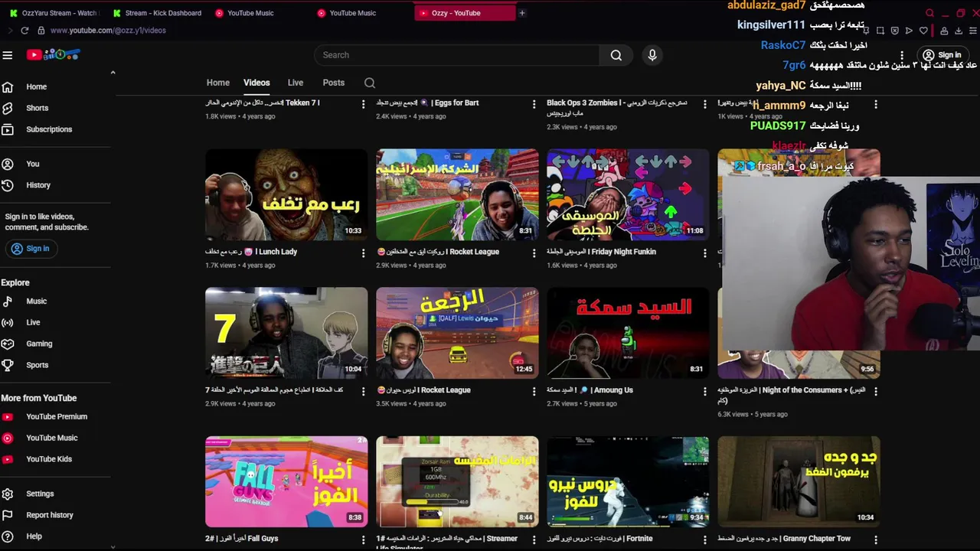
Task: Open options for Eggs for Bart video
Action: 534,104
